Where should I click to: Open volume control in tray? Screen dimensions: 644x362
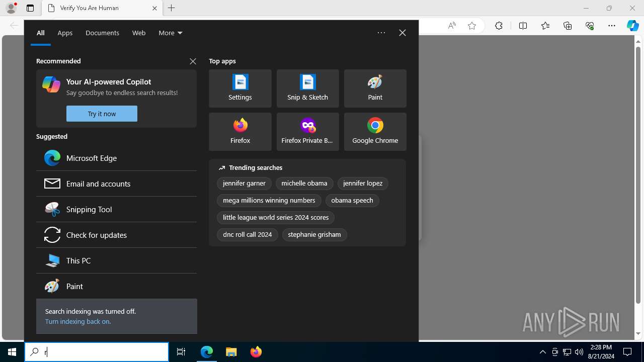coord(579,352)
